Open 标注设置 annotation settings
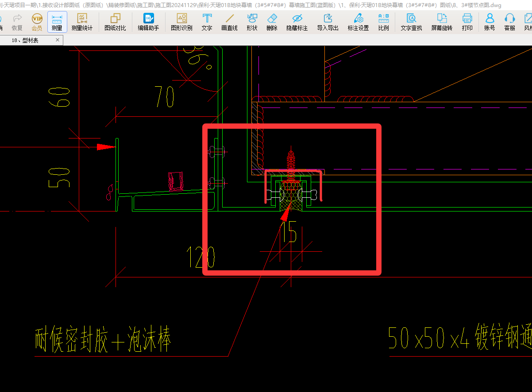Screen dimensions: 532x392 click(x=358, y=22)
